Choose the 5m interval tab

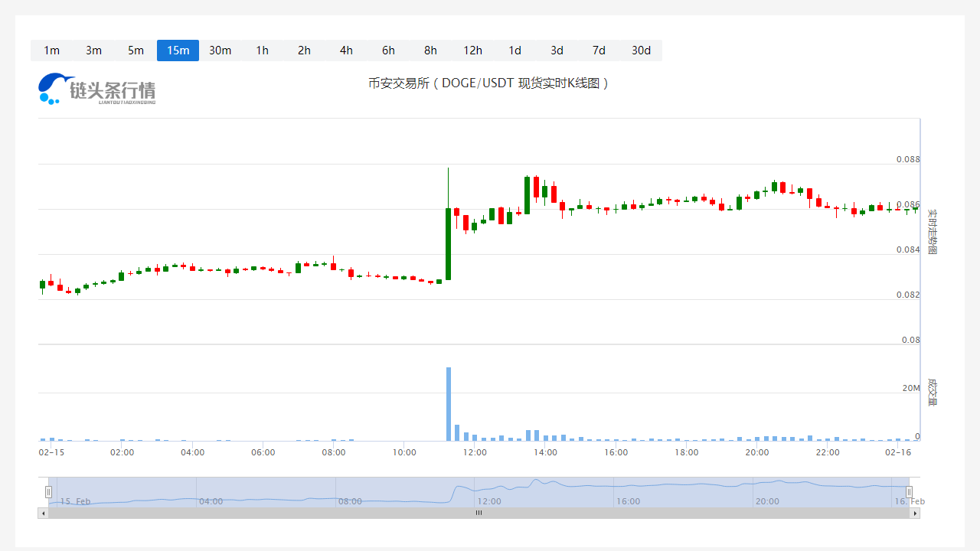(x=136, y=51)
